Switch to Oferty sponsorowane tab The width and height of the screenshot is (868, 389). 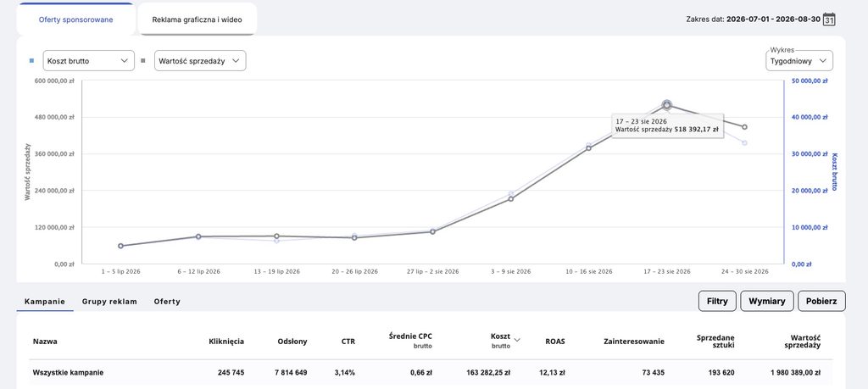pos(75,19)
